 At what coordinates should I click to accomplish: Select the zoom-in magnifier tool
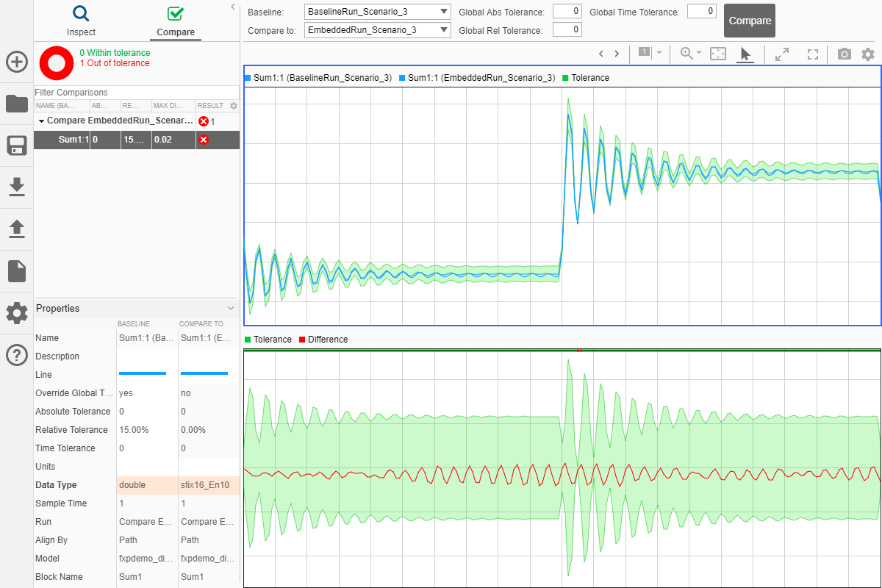686,54
